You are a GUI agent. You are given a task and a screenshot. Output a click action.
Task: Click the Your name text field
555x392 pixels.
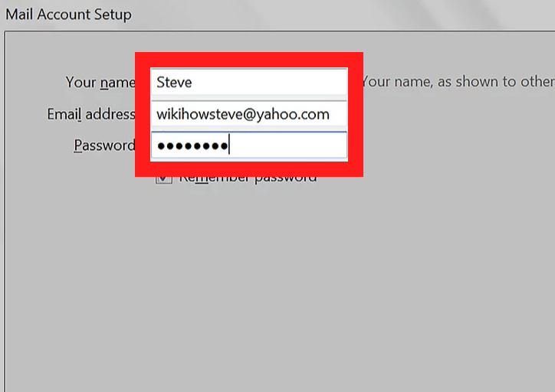248,81
